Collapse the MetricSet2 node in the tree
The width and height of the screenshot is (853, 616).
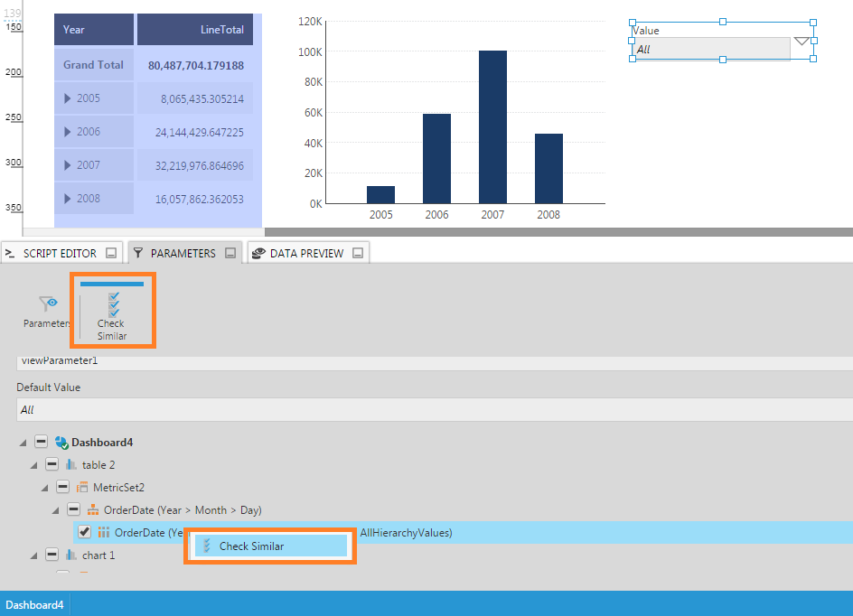[61, 487]
